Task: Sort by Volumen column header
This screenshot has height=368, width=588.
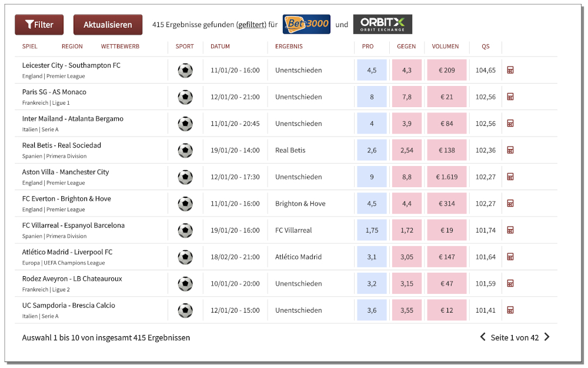Action: (x=445, y=47)
